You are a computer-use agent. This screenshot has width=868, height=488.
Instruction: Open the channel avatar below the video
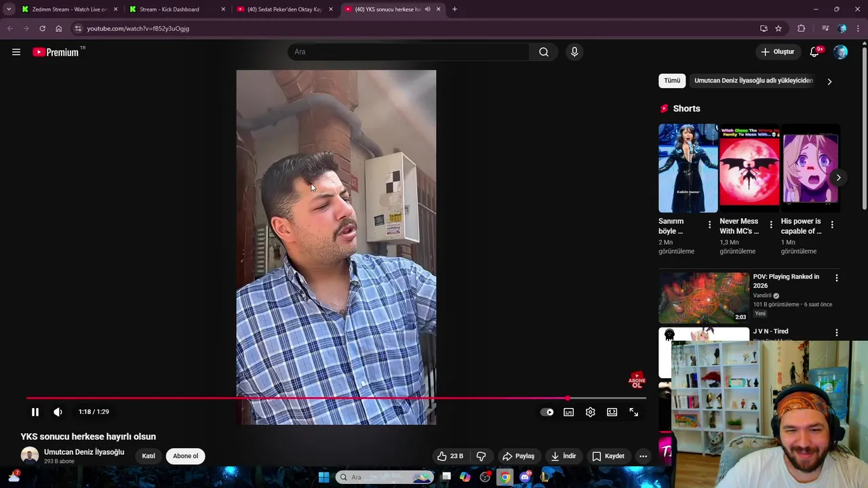pyautogui.click(x=30, y=456)
